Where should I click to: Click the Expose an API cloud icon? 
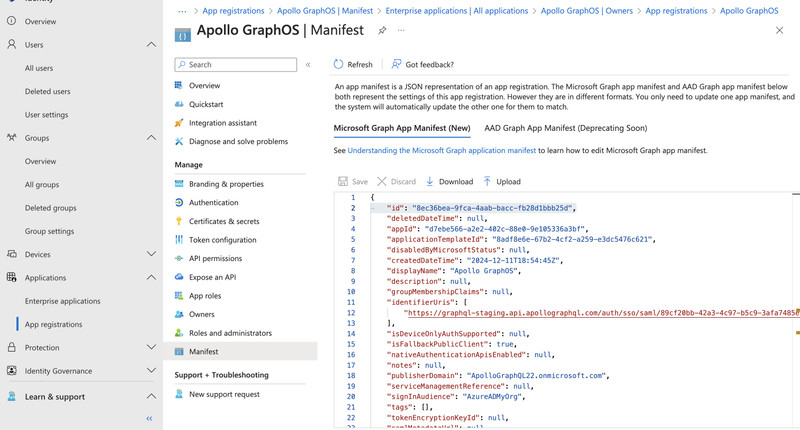179,277
